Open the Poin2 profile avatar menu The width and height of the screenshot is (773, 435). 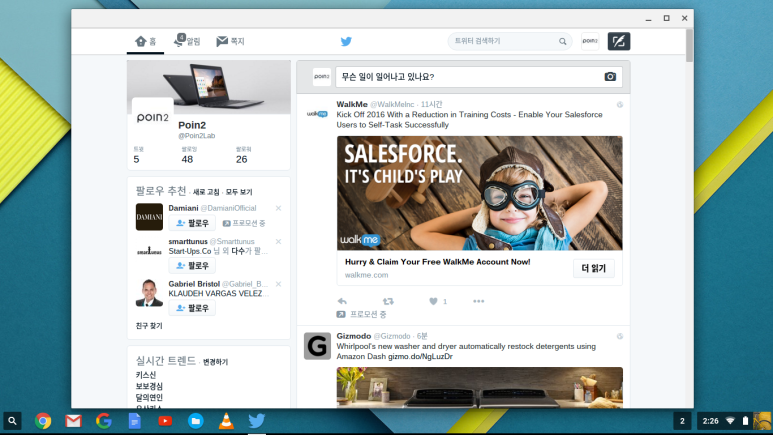click(x=590, y=41)
